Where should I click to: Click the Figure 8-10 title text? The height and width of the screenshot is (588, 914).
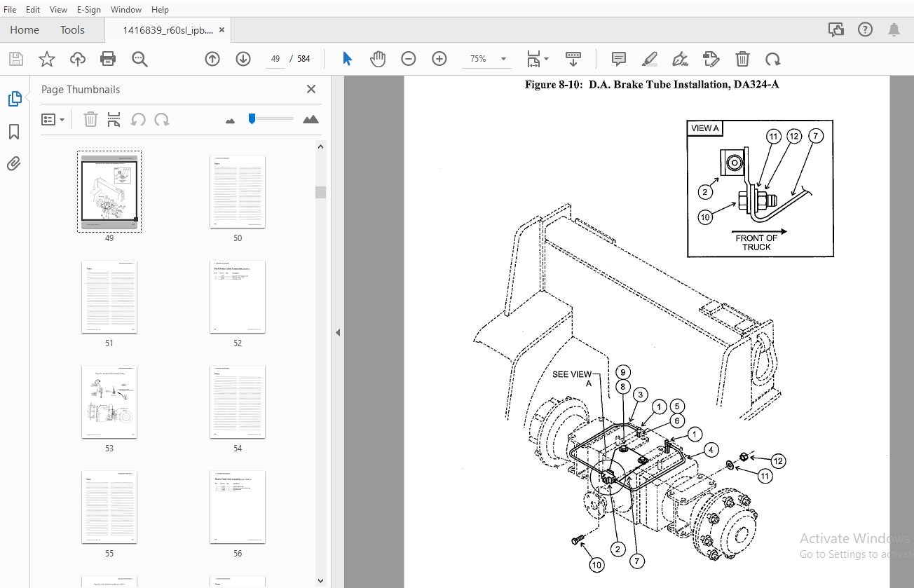(x=652, y=85)
